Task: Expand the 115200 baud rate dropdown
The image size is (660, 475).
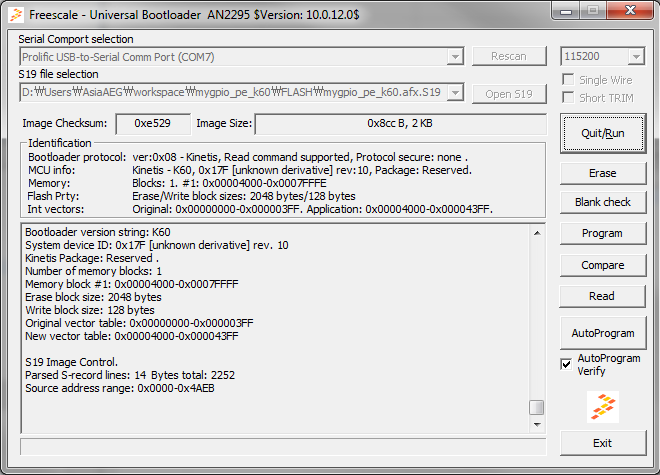Action: [x=636, y=56]
